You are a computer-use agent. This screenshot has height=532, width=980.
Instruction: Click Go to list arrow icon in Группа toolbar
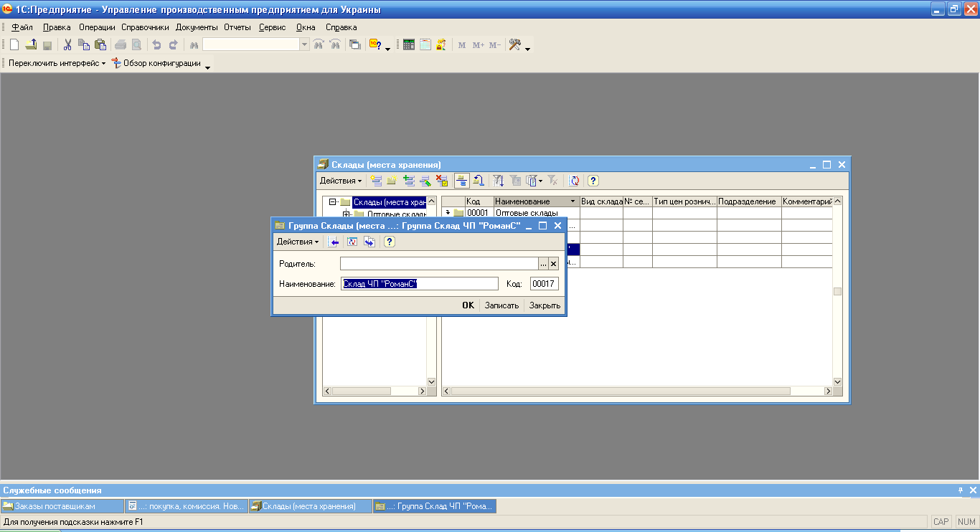coord(334,242)
